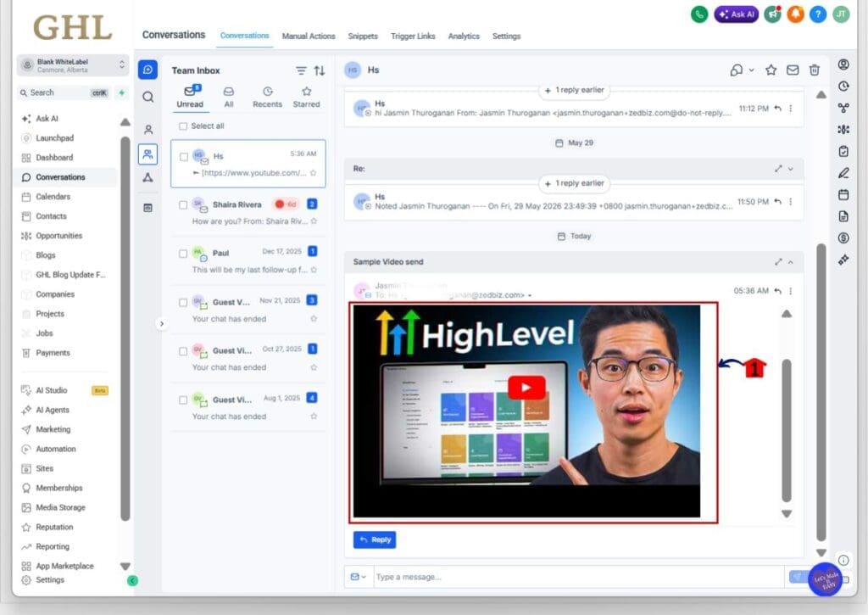
Task: Select the single person inbox icon
Action: point(147,130)
